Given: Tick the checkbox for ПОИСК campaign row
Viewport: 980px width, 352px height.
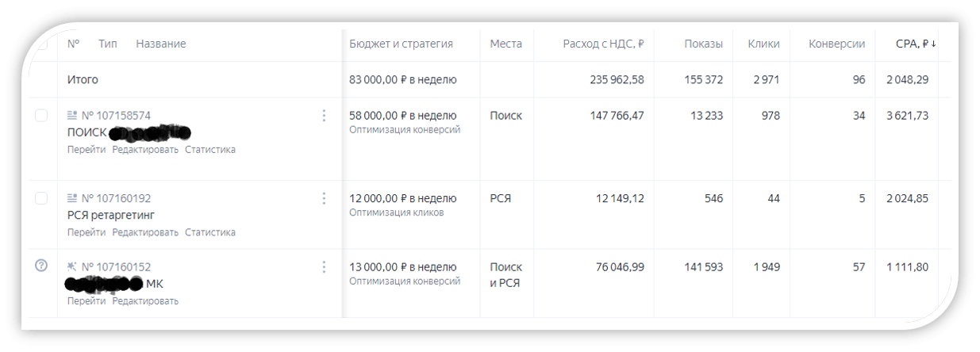Looking at the screenshot, I should (41, 116).
